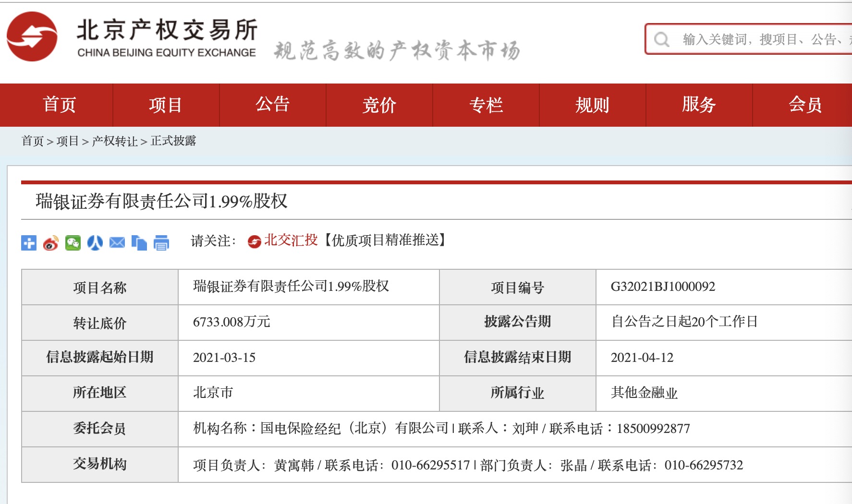Image resolution: width=852 pixels, height=504 pixels.
Task: Select the region value 北京市
Action: [213, 393]
